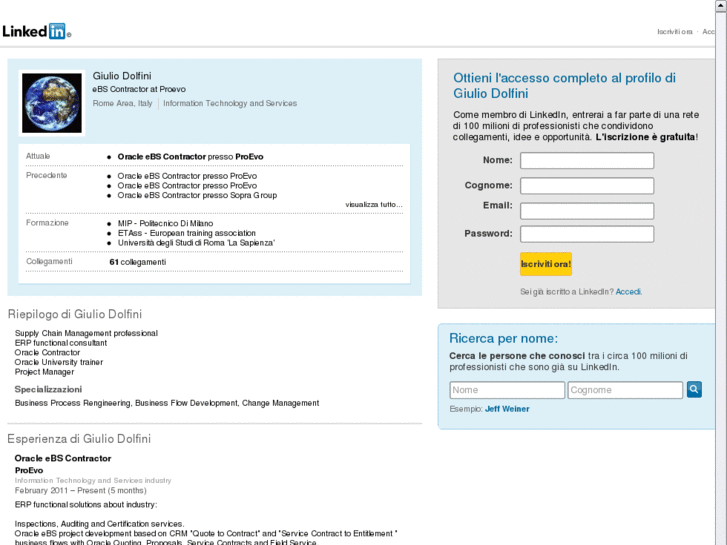Click the Ricerca per nome heading

pos(503,339)
